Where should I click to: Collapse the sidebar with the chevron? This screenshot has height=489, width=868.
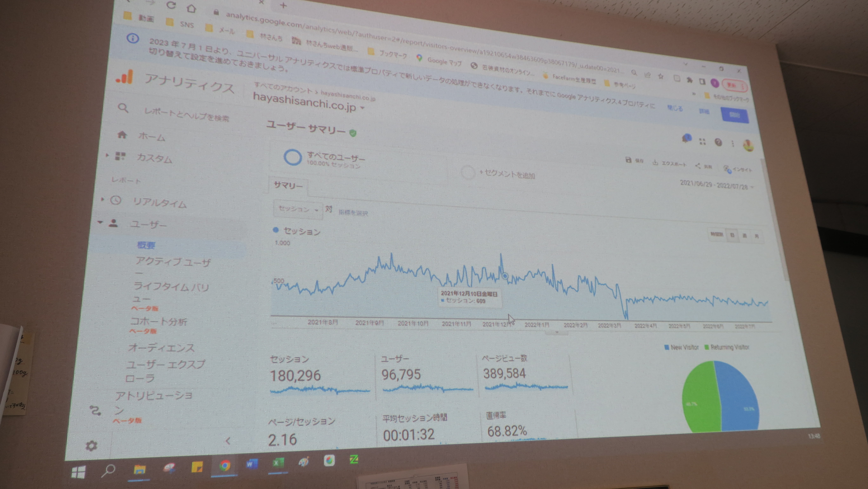[x=228, y=440]
